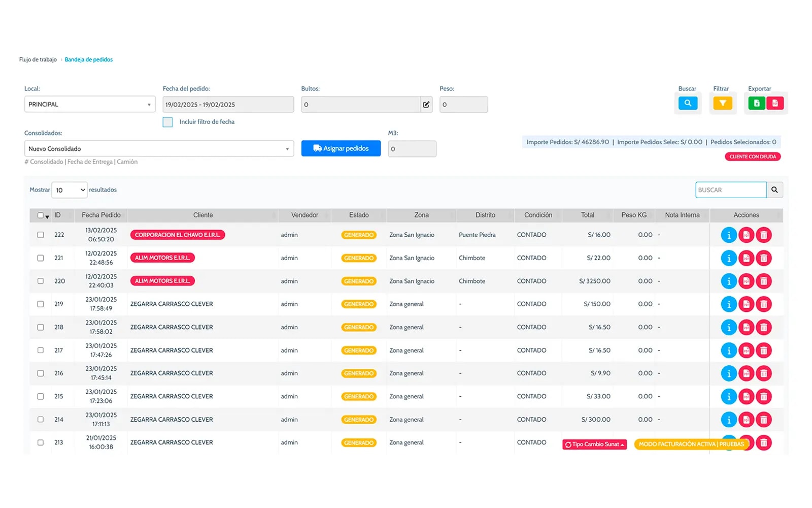View info for order 214
The height and width of the screenshot is (508, 812).
pyautogui.click(x=729, y=420)
